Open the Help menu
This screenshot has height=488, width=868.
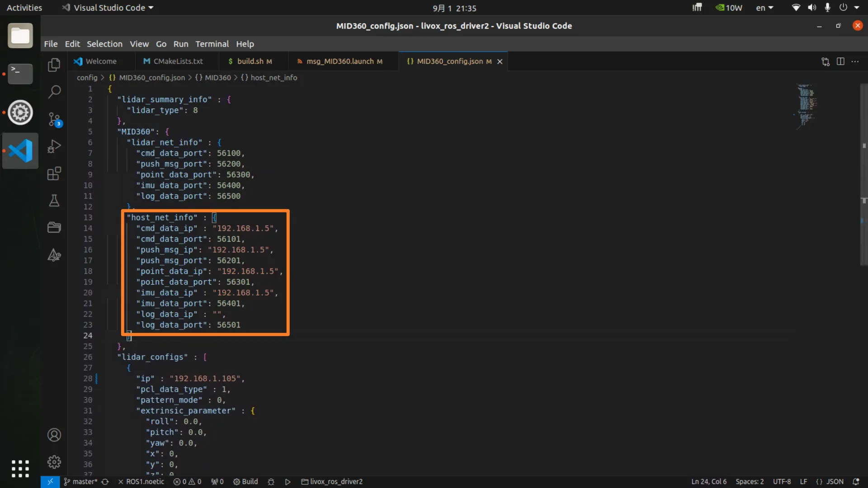click(x=245, y=44)
